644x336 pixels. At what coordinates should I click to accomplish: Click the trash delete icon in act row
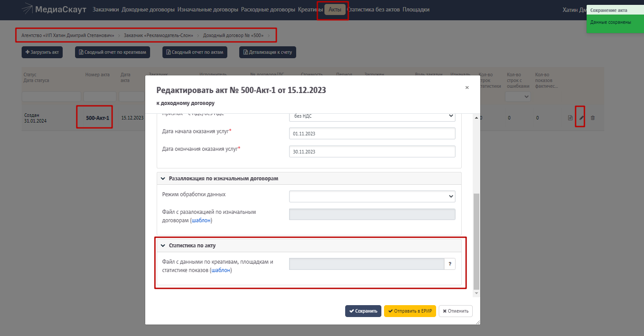coord(593,118)
